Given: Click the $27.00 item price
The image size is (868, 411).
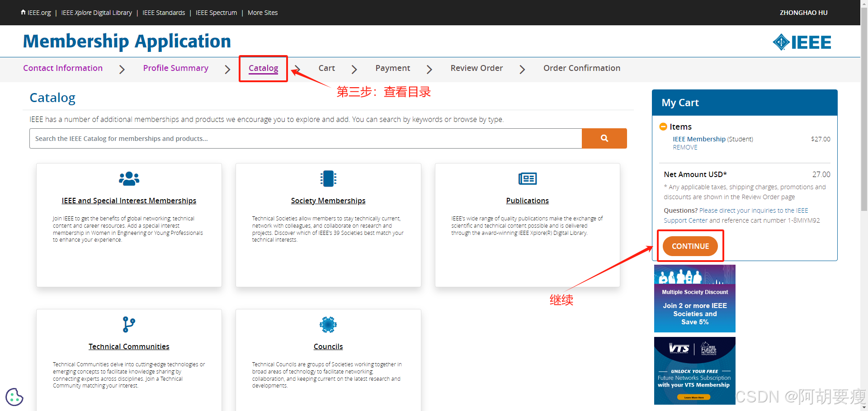Looking at the screenshot, I should click(x=821, y=139).
